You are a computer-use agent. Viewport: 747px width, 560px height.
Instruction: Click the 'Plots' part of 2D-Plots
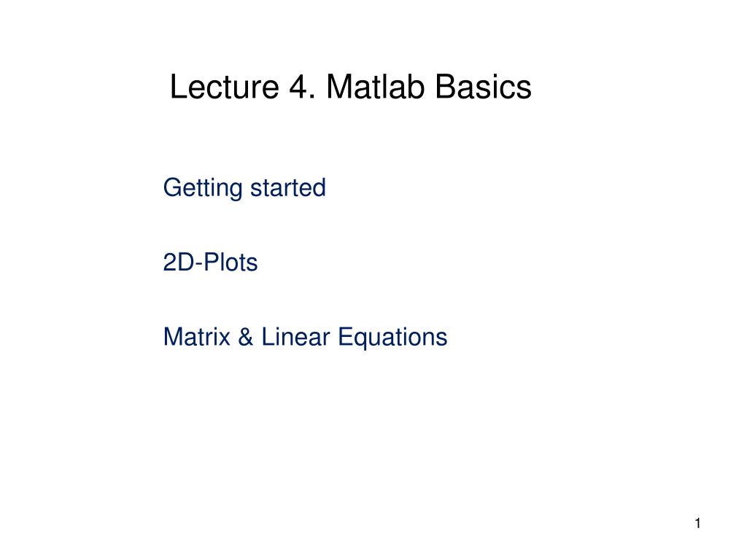tap(231, 262)
